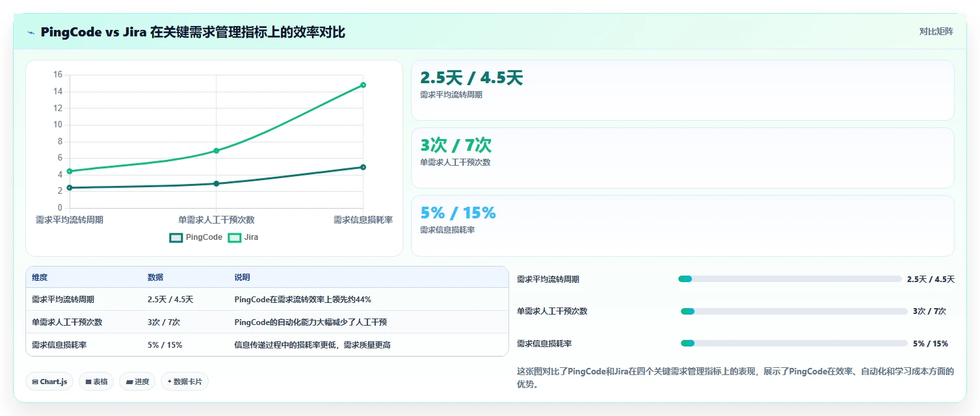Image resolution: width=980 pixels, height=416 pixels.
Task: Click the text PingCode的自动化能力大幅减少了人工干预
Action: 311,322
